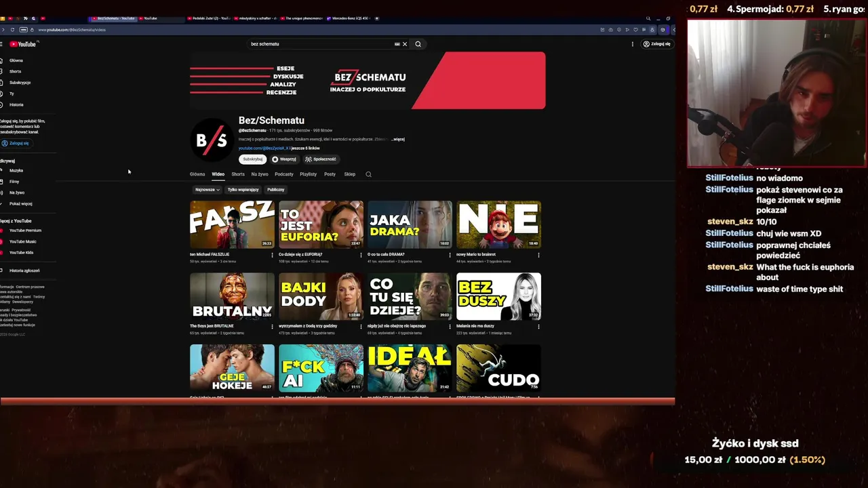The width and height of the screenshot is (868, 488).
Task: Open the 'BEZ DUSZY' video thumbnail
Action: pos(498,296)
